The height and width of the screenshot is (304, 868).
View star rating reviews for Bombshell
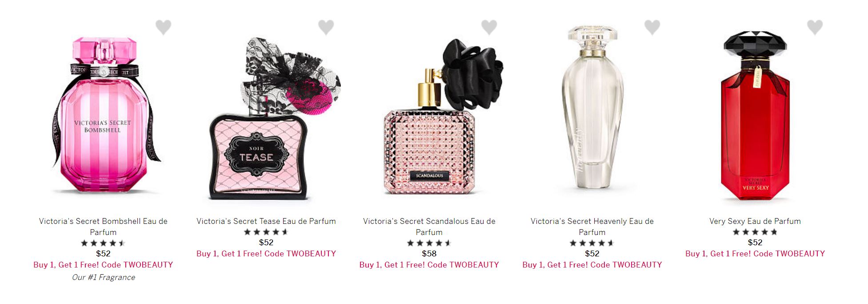click(x=103, y=243)
